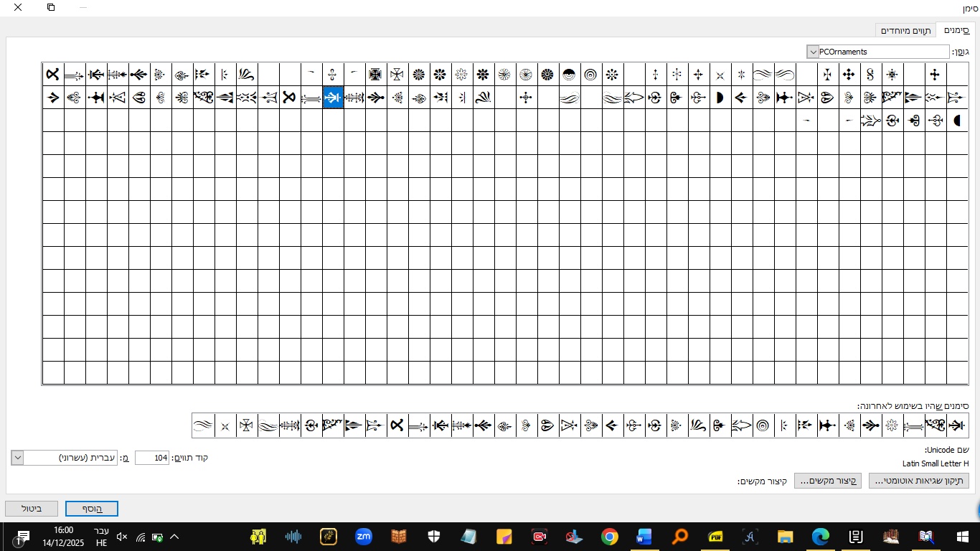Open Zoom from the taskbar
This screenshot has width=980, height=551.
pyautogui.click(x=364, y=537)
